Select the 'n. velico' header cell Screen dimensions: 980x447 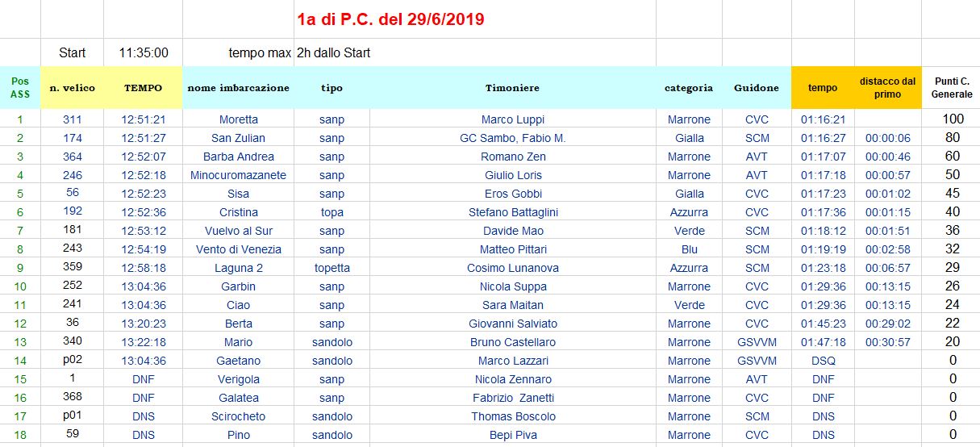tap(73, 88)
